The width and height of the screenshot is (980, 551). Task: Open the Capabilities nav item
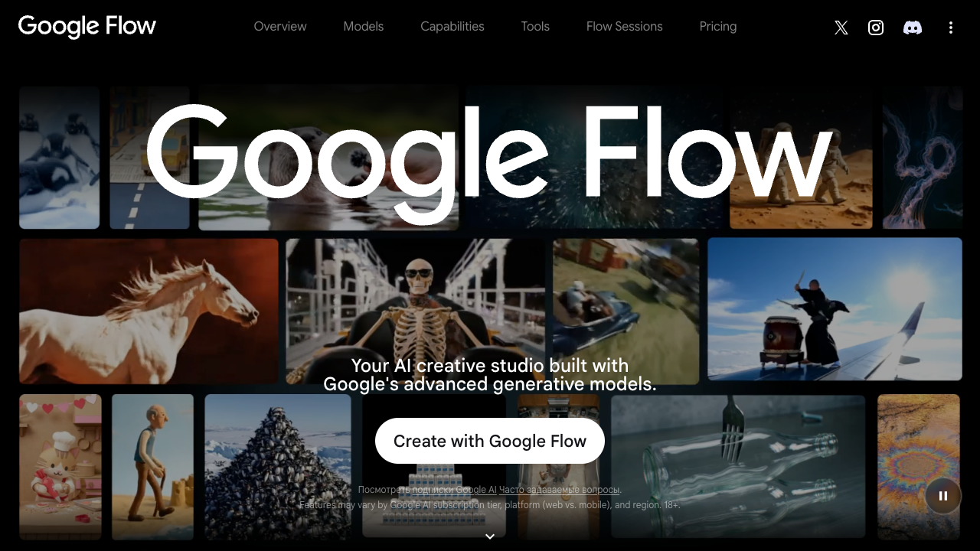[x=452, y=26]
